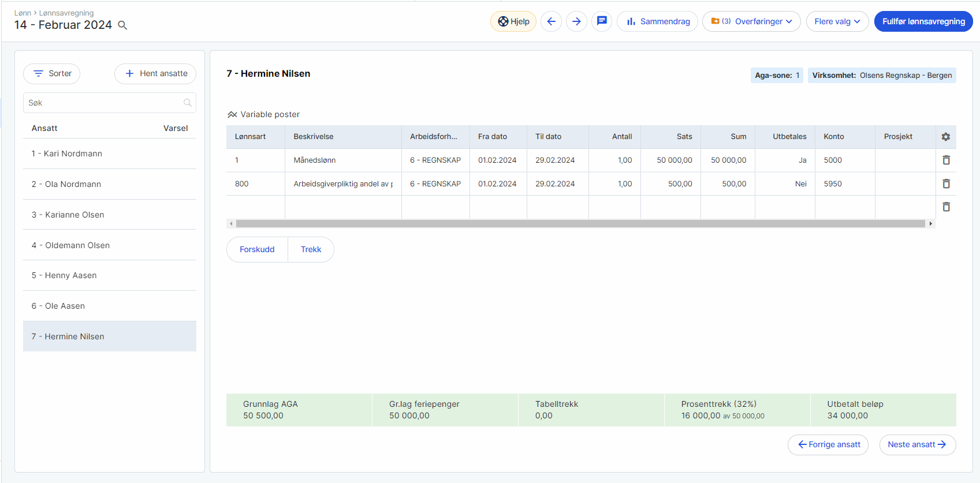Image resolution: width=980 pixels, height=483 pixels.
Task: Expand the Flere valg menu
Action: point(837,21)
